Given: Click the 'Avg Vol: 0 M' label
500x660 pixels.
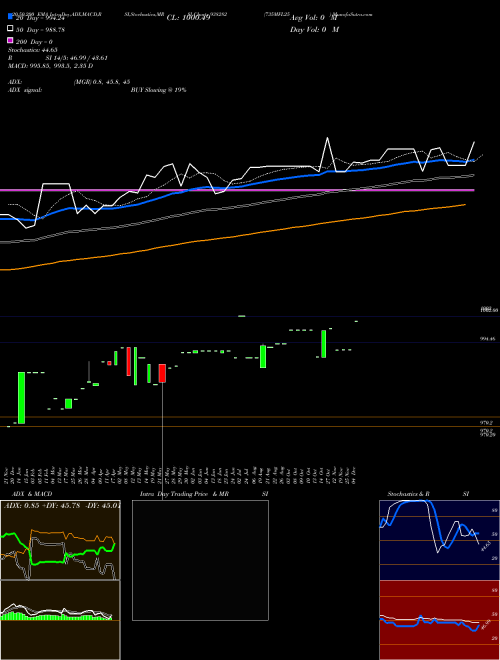Looking at the screenshot, I should [314, 18].
